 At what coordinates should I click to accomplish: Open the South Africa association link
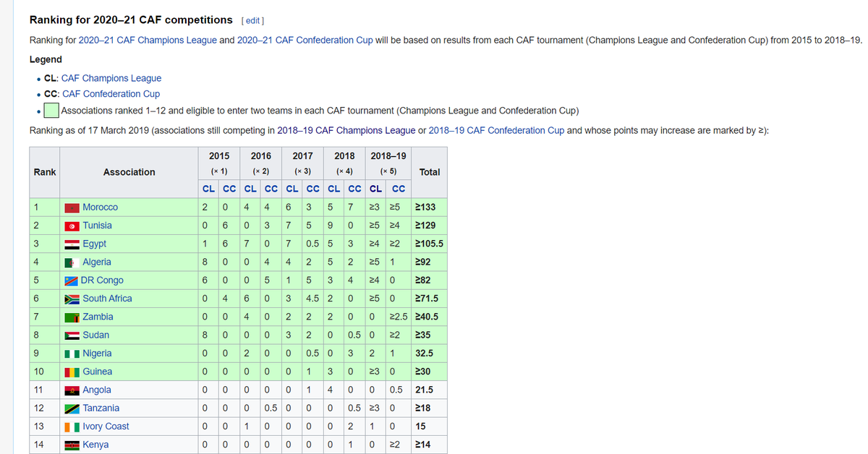point(108,299)
